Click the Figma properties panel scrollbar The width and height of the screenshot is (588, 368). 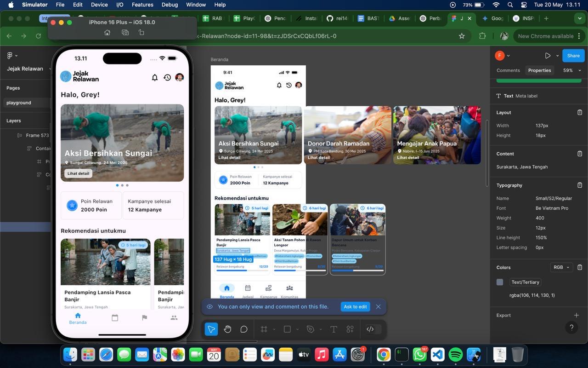point(487,153)
